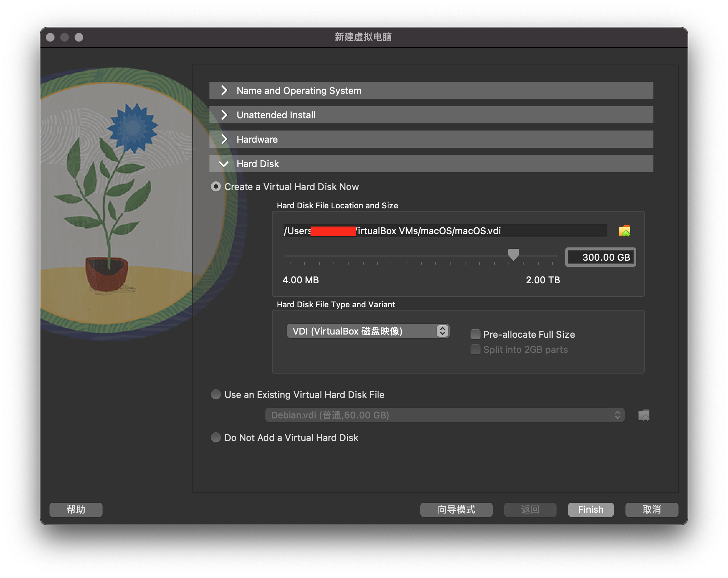Screen dimensions: 728x578
Task: Close the window with the left title-bar button
Action: [50, 37]
